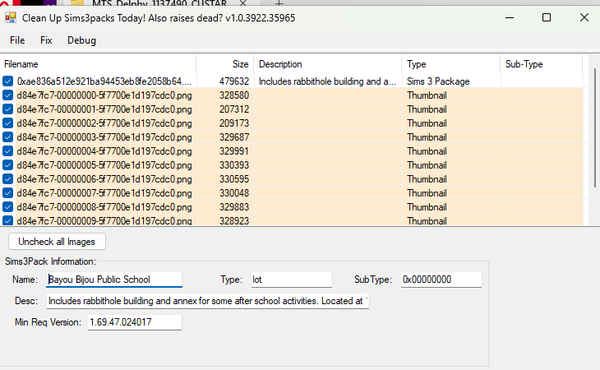Image resolution: width=600 pixels, height=370 pixels.
Task: Toggle checkbox for d84e7fc7-00000003 thumbnail
Action: (x=8, y=137)
